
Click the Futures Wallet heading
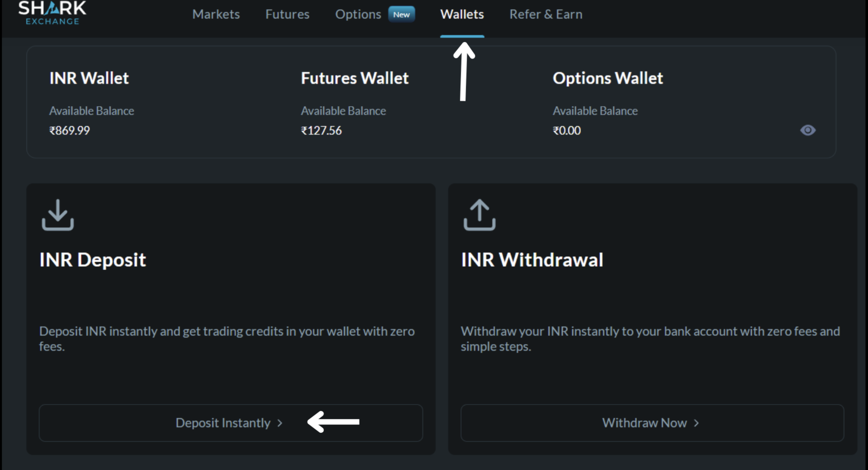coord(354,78)
